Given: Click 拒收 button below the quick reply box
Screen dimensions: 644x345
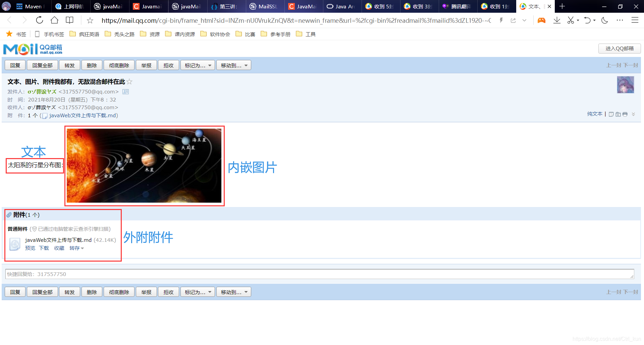Looking at the screenshot, I should coord(169,292).
